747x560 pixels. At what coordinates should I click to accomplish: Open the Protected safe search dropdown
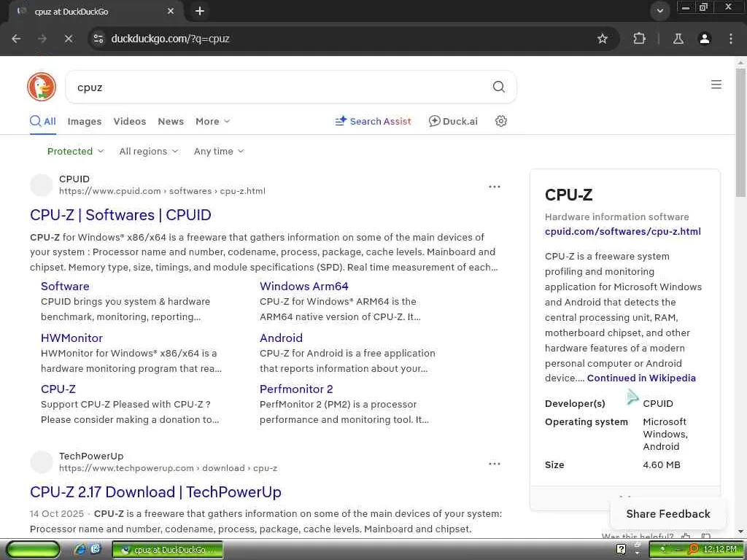point(75,151)
